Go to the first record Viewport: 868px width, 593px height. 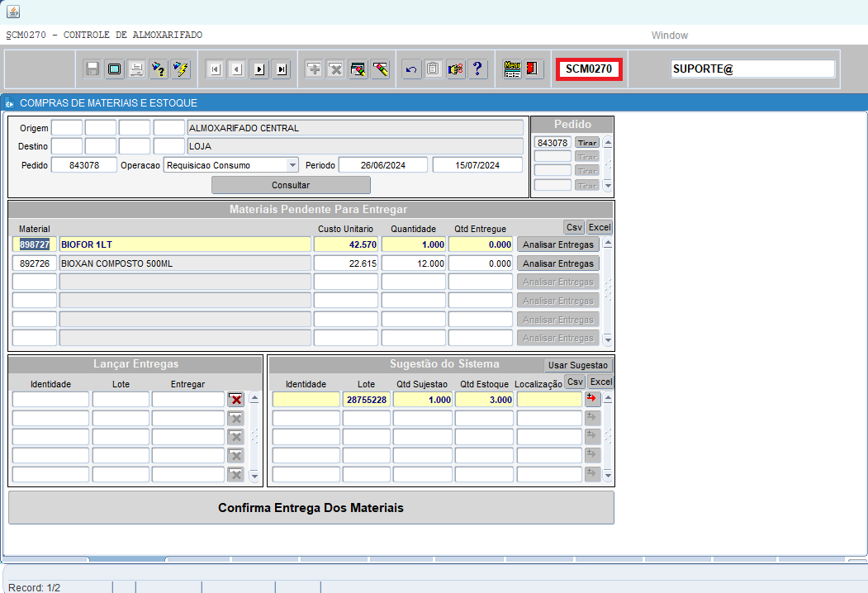(215, 69)
